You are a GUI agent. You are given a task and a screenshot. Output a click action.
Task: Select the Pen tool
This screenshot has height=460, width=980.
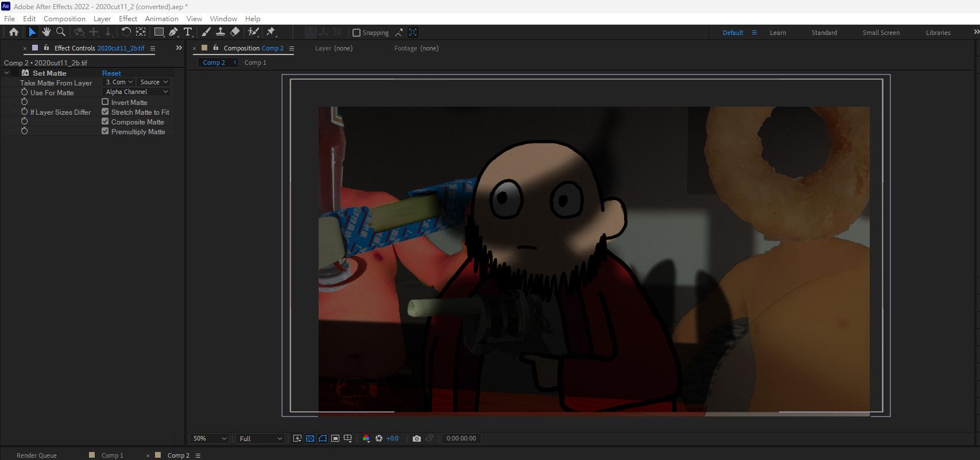(x=173, y=32)
